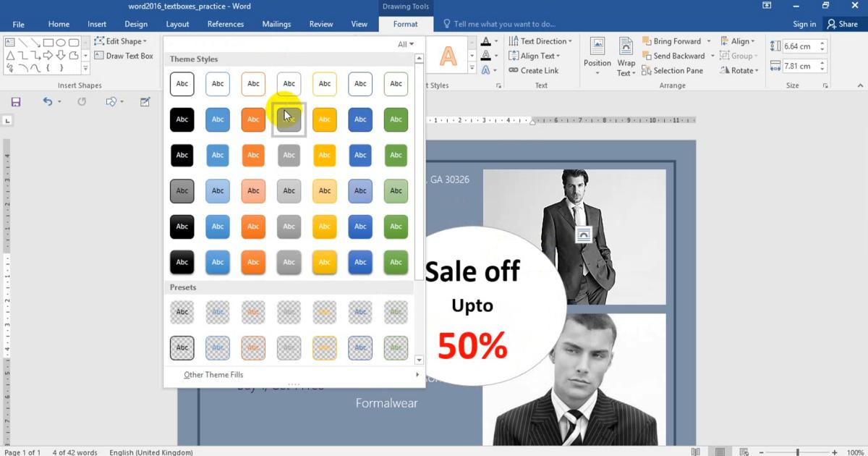Screen dimensions: 868x456
Task: Click Other Theme Fills at gallery bottom
Action: tap(213, 374)
